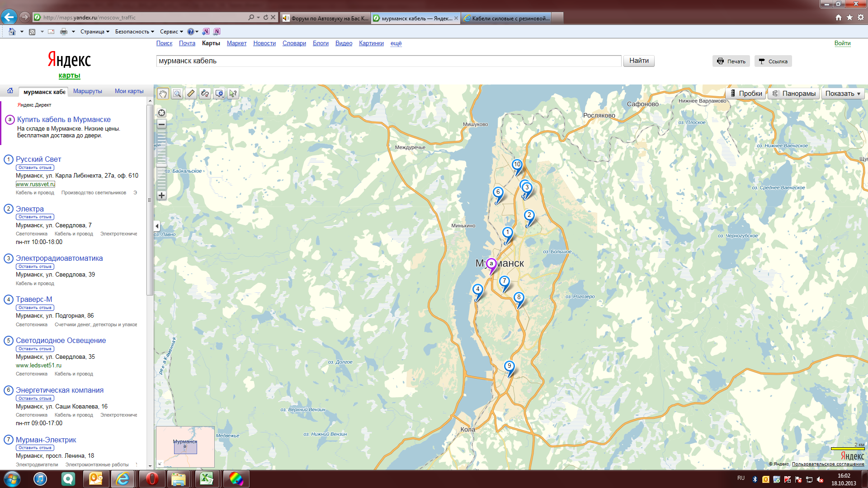
Task: Click the read mail toolbar icon
Action: (x=51, y=32)
